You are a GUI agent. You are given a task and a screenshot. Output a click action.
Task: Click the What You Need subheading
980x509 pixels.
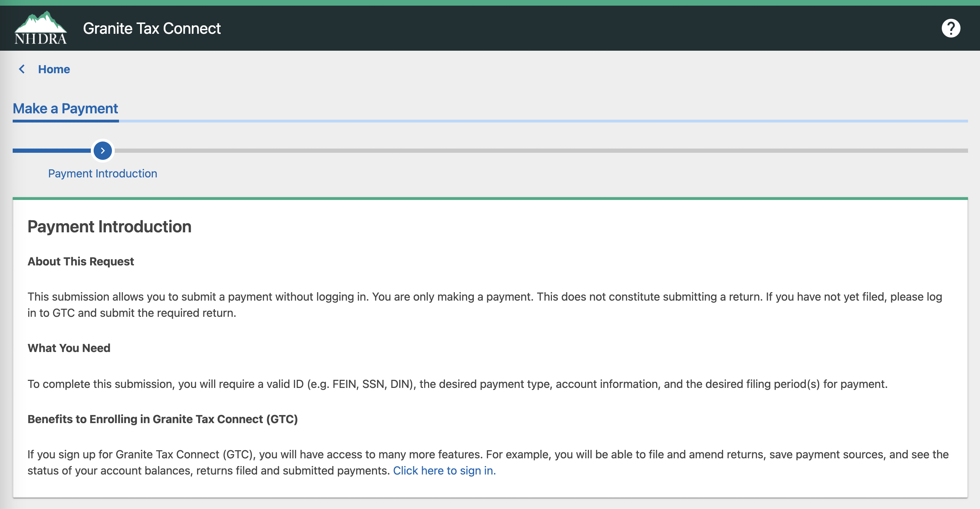[x=69, y=348]
